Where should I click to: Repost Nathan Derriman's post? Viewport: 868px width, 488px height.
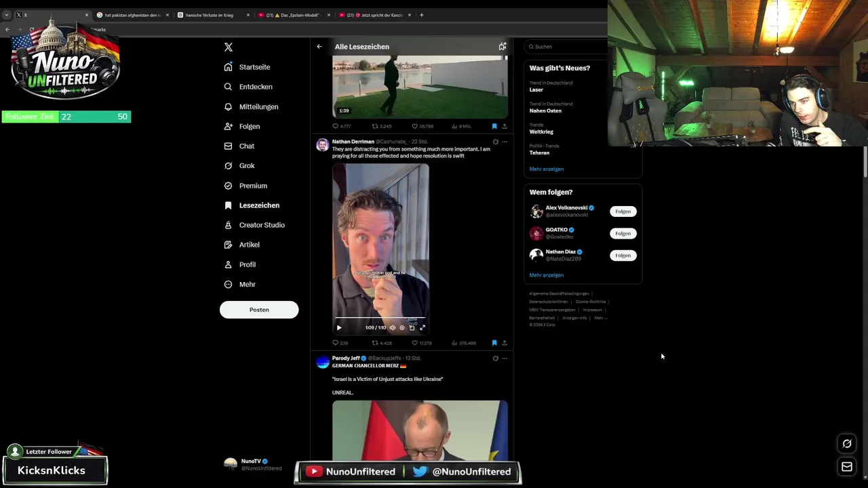[382, 343]
